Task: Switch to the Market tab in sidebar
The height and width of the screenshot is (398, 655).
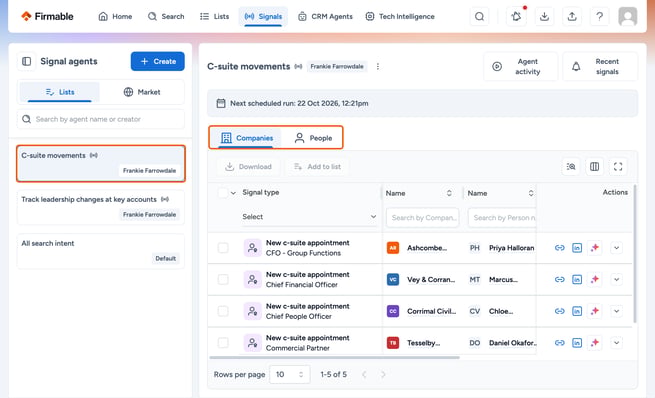Action: coord(142,92)
